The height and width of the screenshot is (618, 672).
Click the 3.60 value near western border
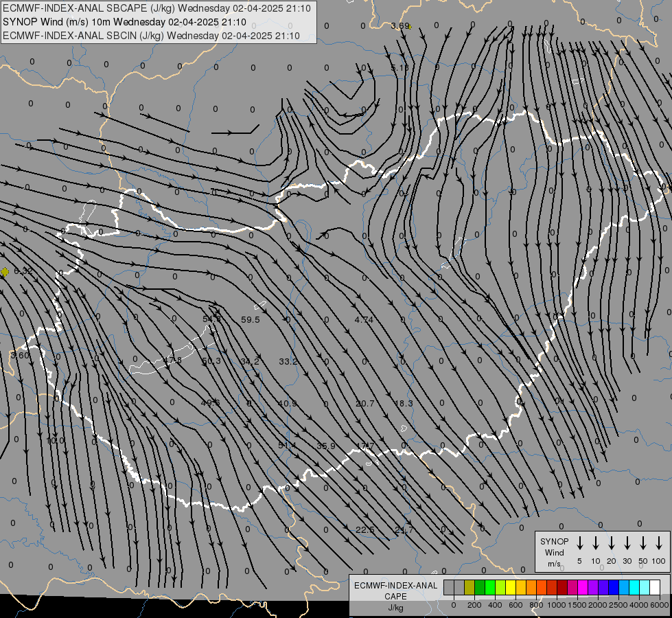(20, 356)
